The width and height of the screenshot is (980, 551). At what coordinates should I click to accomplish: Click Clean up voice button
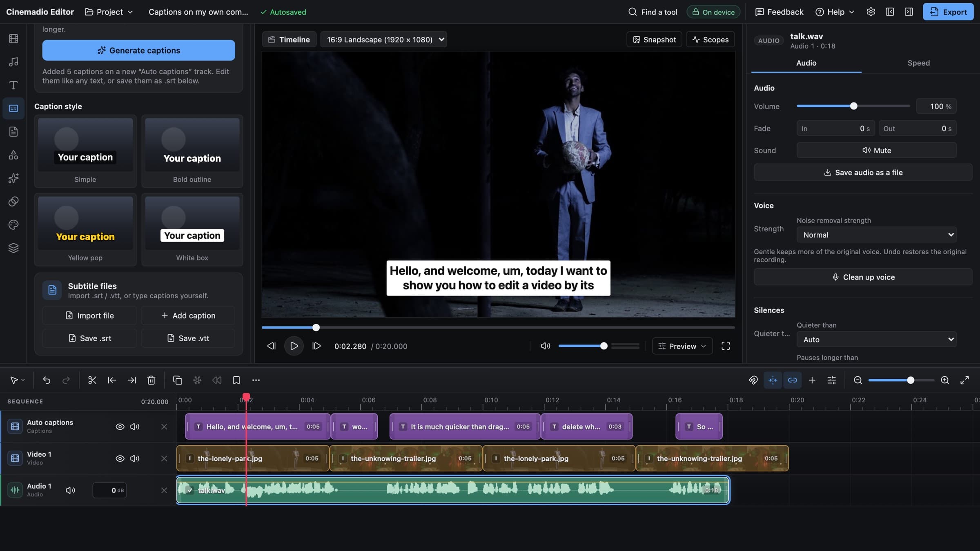point(863,277)
